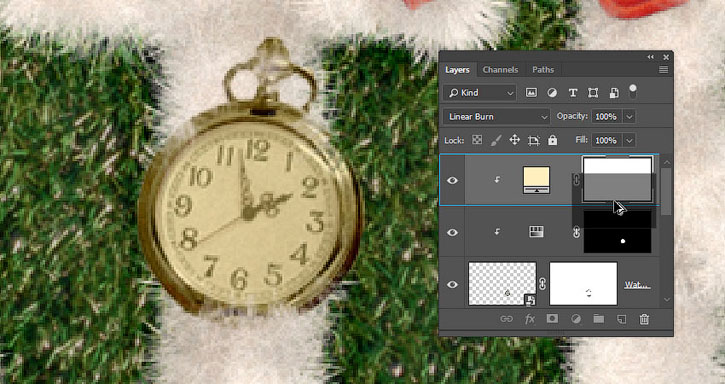This screenshot has width=725, height=384.
Task: Click the Opacity value field
Action: [x=606, y=117]
